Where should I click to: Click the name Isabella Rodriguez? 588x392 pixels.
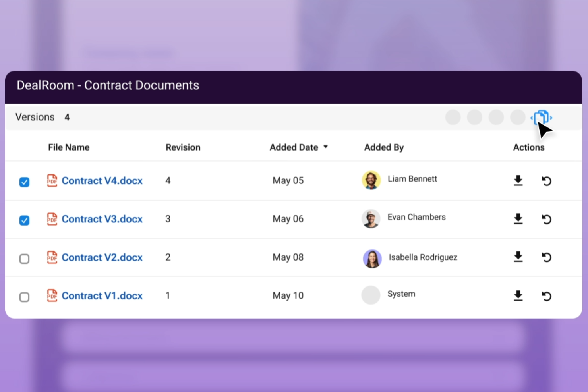pos(423,257)
